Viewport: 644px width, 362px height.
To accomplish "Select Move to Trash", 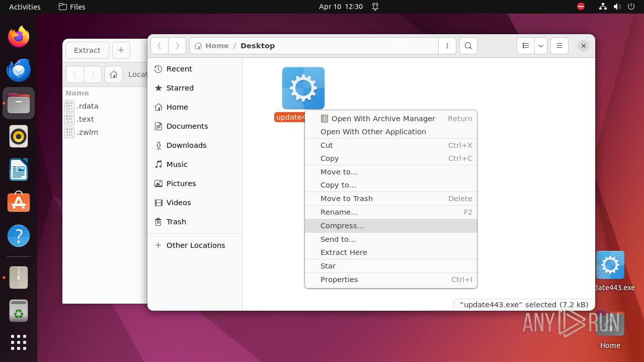I will (391, 199).
